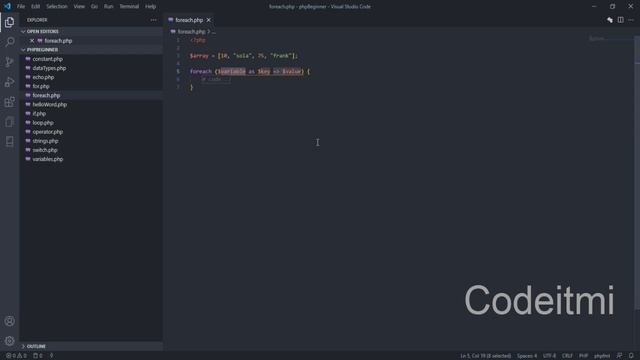Open the Edit menu
Image resolution: width=640 pixels, height=360 pixels.
[x=36, y=7]
